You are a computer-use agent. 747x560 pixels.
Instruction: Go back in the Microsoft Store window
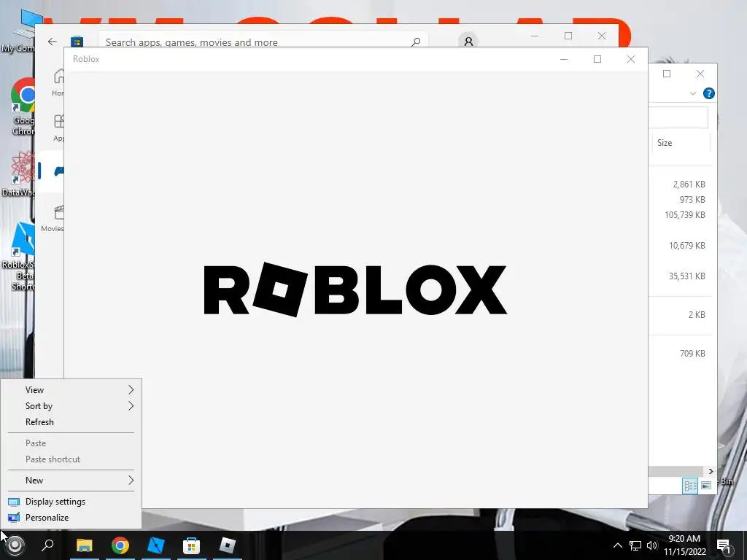tap(53, 42)
